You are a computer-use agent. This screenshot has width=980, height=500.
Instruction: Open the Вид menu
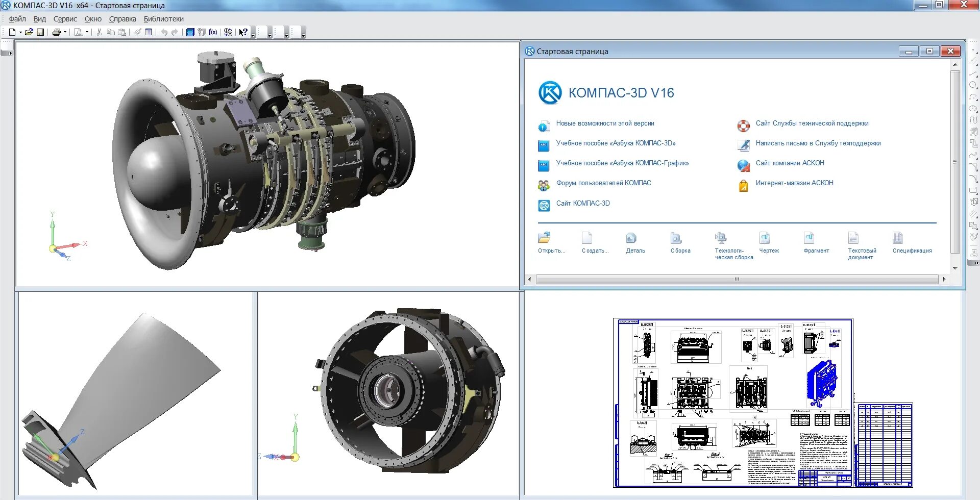point(40,19)
